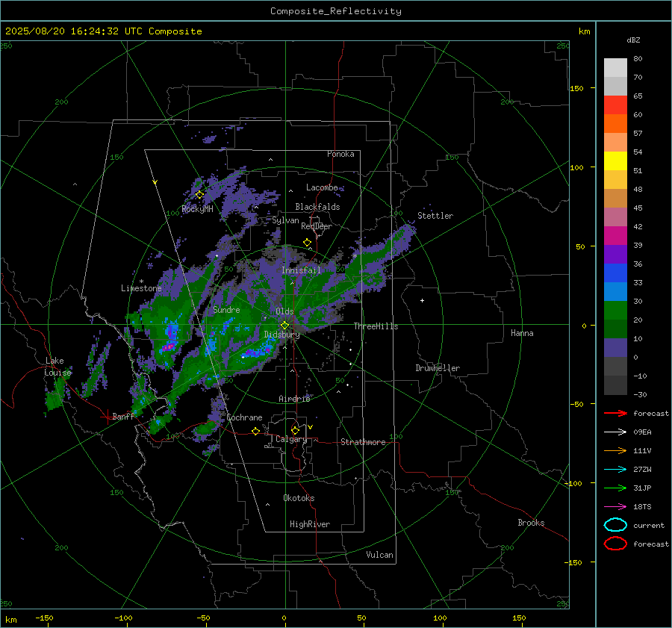Viewport: 672px width, 628px height.
Task: Click the green echo patch at Lake Louise
Action: tap(56, 399)
